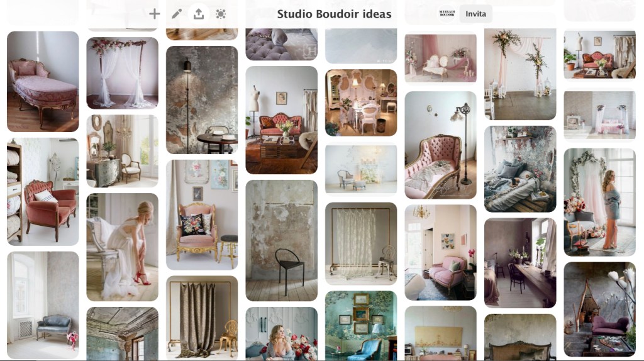Select the woman fastening red heels pin
The width and height of the screenshot is (644, 361).
coord(122,247)
